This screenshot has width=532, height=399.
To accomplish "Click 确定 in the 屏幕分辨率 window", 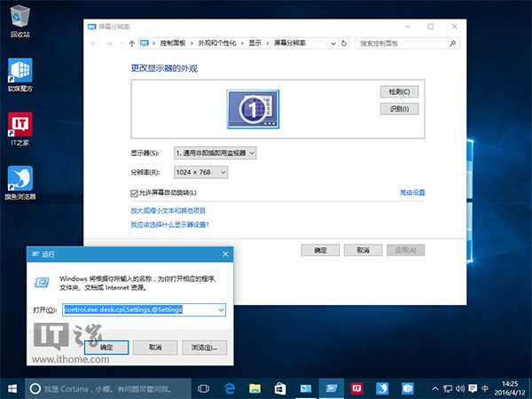I will click(320, 250).
